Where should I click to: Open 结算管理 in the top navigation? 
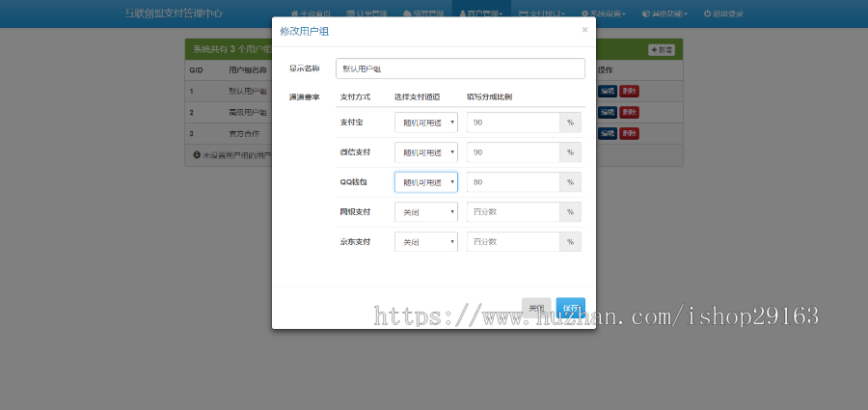click(x=423, y=14)
